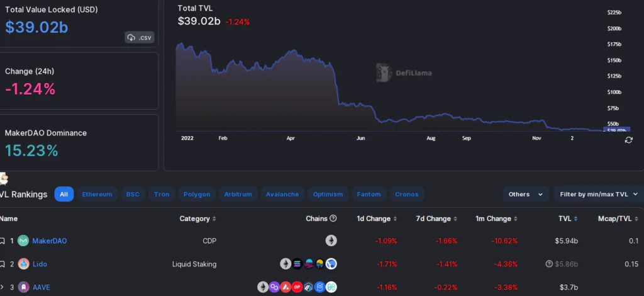Click the Chains column header
The image size is (644, 296).
[316, 219]
